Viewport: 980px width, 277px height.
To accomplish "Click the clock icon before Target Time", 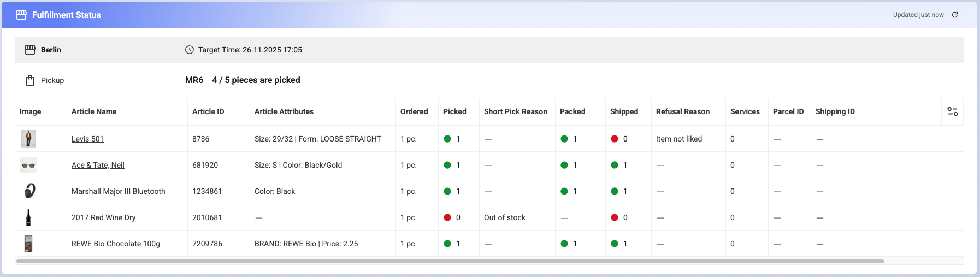I will [x=190, y=50].
